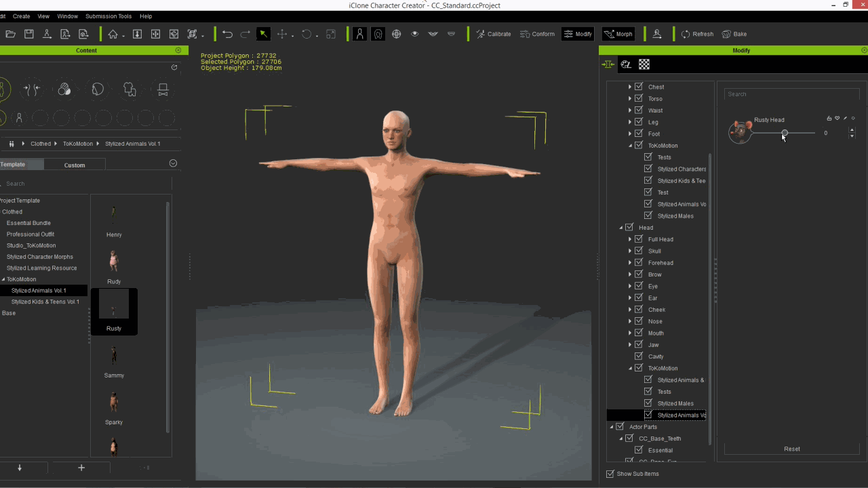
Task: Collapse the ToKoMotion node in Content tree
Action: pos(3,279)
